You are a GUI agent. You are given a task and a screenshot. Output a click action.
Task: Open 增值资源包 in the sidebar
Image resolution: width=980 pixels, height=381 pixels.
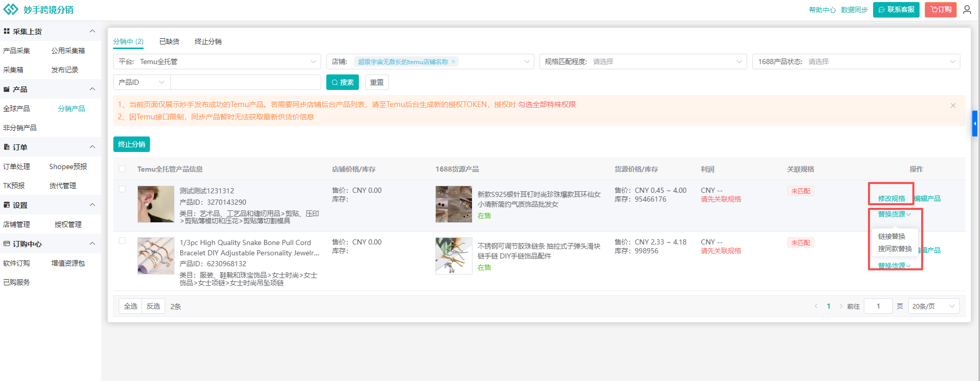(x=68, y=263)
